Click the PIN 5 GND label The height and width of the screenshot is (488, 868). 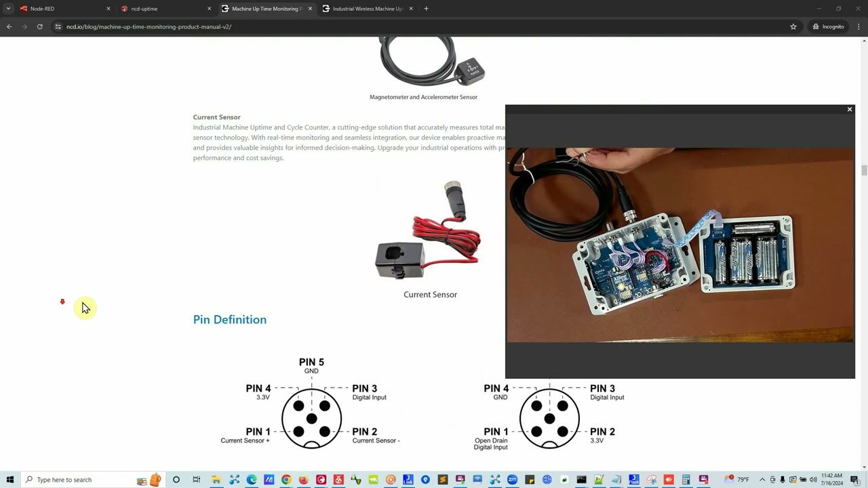point(311,366)
